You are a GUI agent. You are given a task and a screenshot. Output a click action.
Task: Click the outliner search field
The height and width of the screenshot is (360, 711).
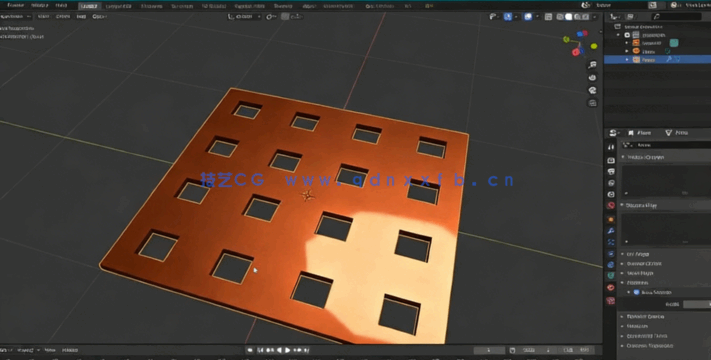pyautogui.click(x=677, y=16)
